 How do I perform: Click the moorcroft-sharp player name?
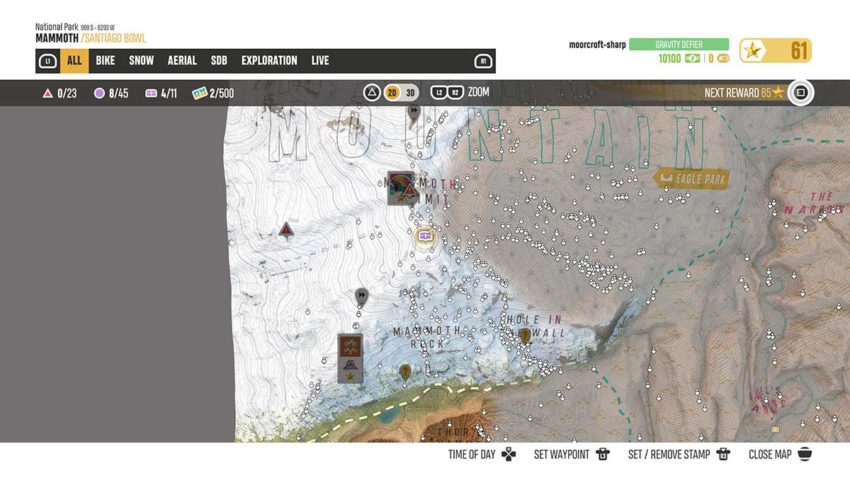click(597, 44)
